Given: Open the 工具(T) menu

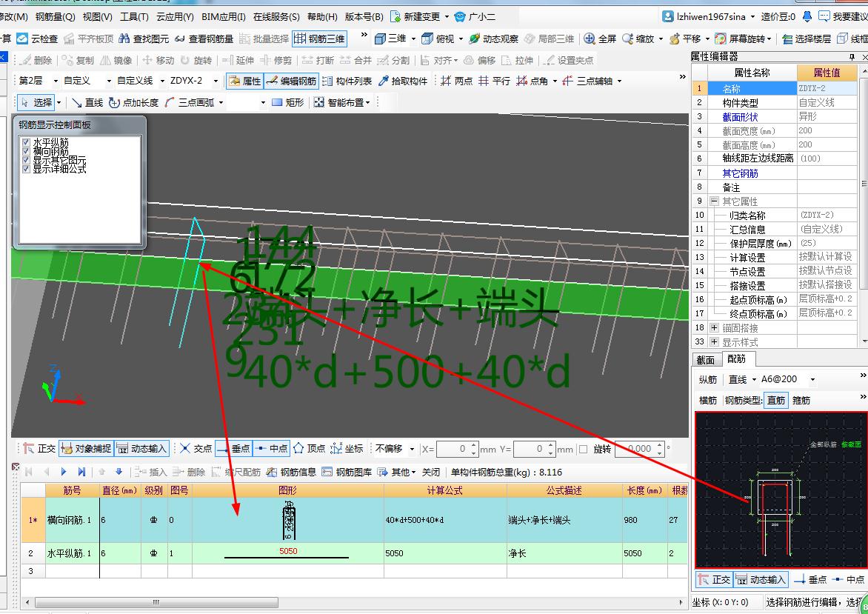Looking at the screenshot, I should [134, 16].
